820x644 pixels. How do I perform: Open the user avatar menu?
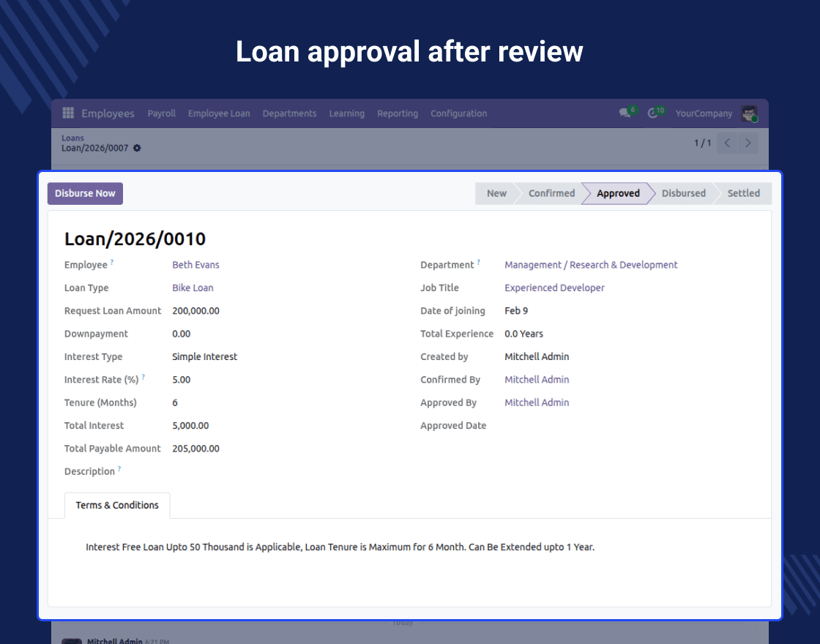click(749, 113)
